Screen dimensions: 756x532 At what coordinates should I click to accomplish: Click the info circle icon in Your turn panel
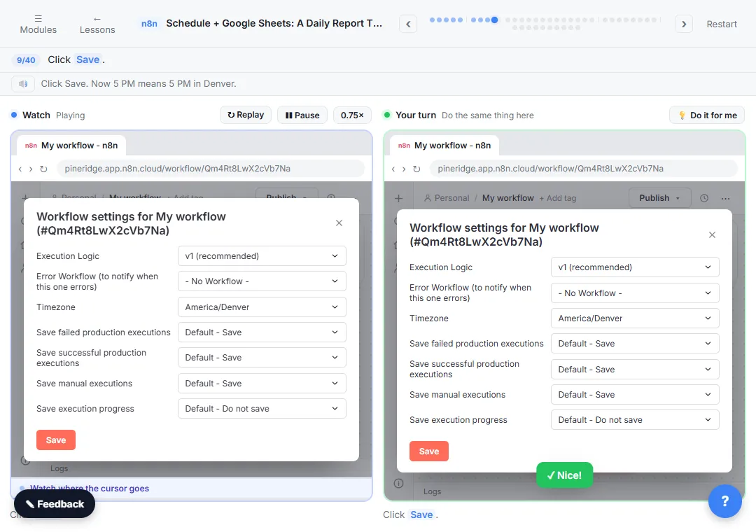399,483
